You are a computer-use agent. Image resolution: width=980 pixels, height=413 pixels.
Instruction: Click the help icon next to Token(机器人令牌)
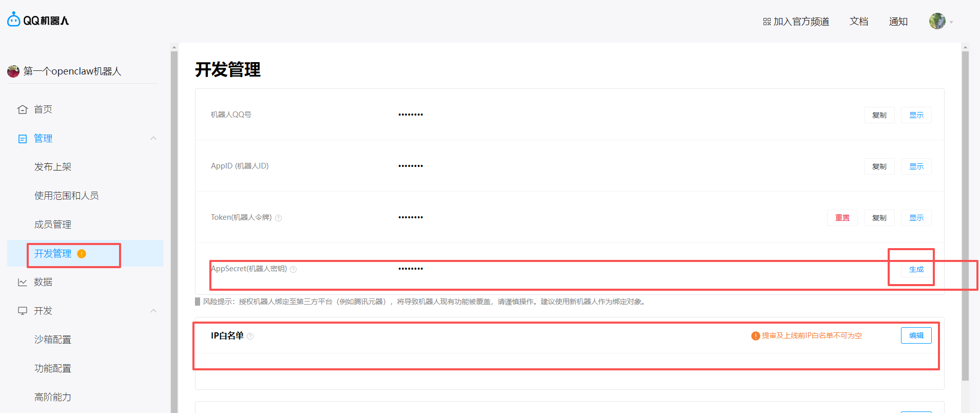pos(278,218)
